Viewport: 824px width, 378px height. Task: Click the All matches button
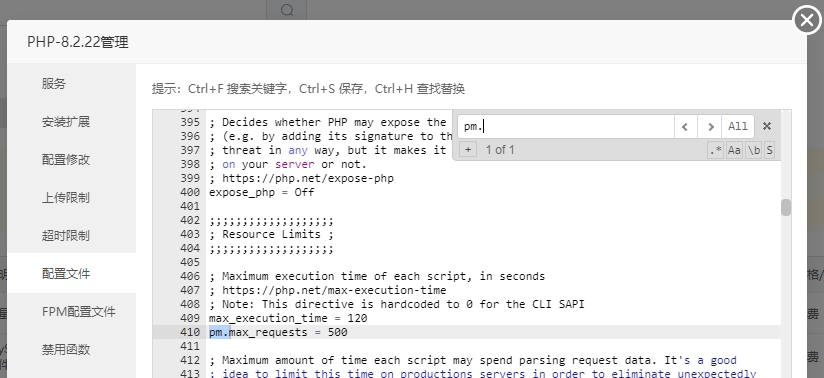tap(738, 126)
